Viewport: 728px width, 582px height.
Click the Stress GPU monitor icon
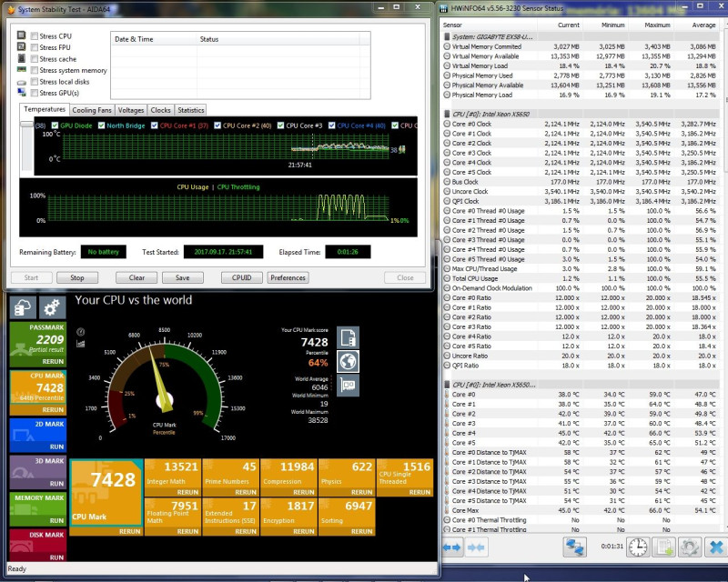point(21,93)
